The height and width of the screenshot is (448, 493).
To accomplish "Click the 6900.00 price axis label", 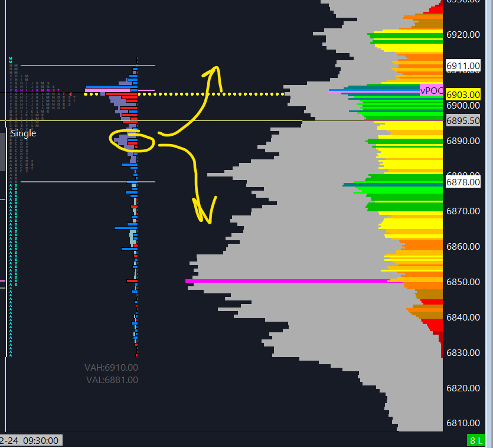I will pos(463,105).
